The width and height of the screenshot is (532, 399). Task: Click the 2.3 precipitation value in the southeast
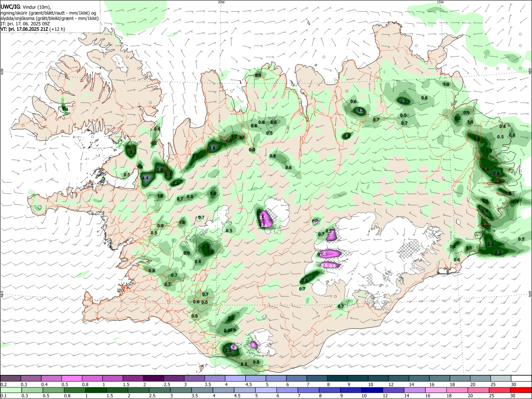(490, 244)
